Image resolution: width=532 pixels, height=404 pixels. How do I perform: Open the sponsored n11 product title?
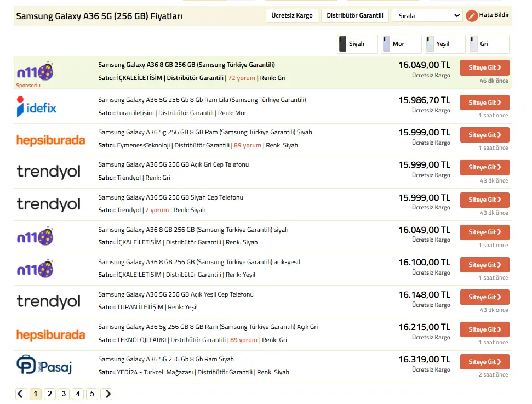[187, 65]
